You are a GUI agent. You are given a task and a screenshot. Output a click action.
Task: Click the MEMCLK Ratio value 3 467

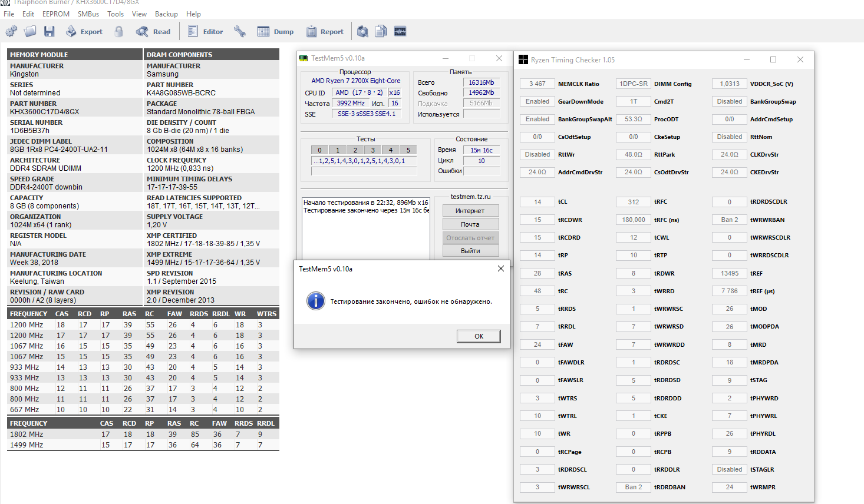pyautogui.click(x=537, y=84)
